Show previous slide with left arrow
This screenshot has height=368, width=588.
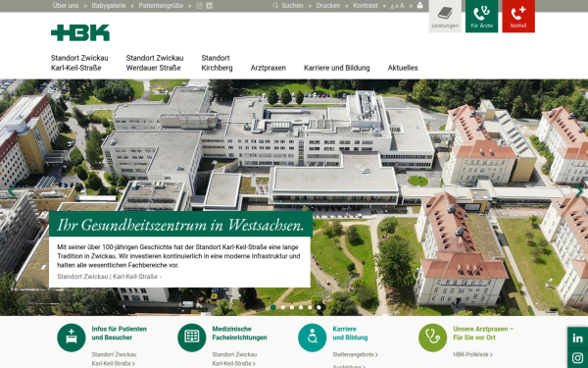12,190
